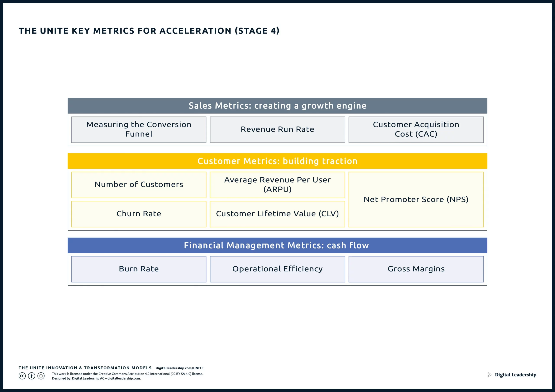
Task: Click the Key Metrics for Acceleration title
Action: coord(149,31)
